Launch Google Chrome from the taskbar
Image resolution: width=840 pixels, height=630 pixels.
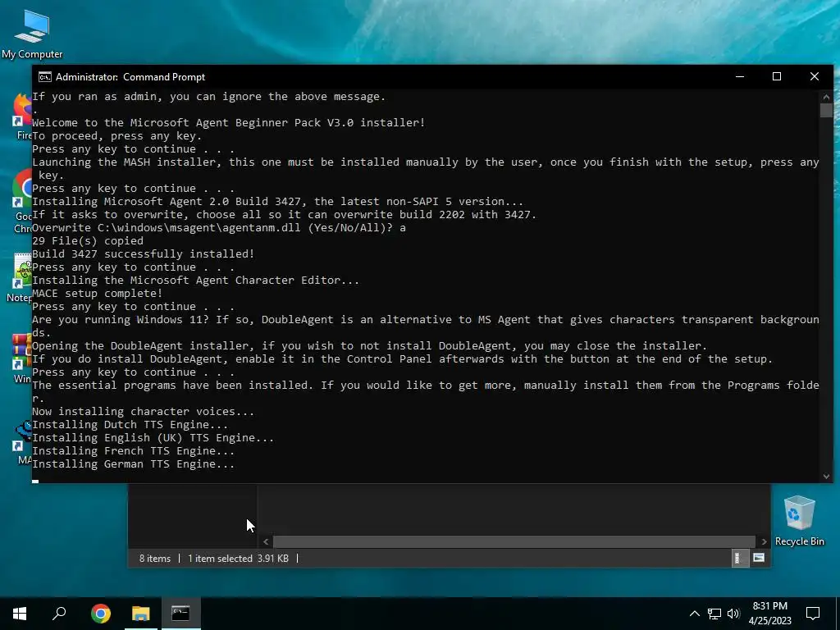click(100, 614)
